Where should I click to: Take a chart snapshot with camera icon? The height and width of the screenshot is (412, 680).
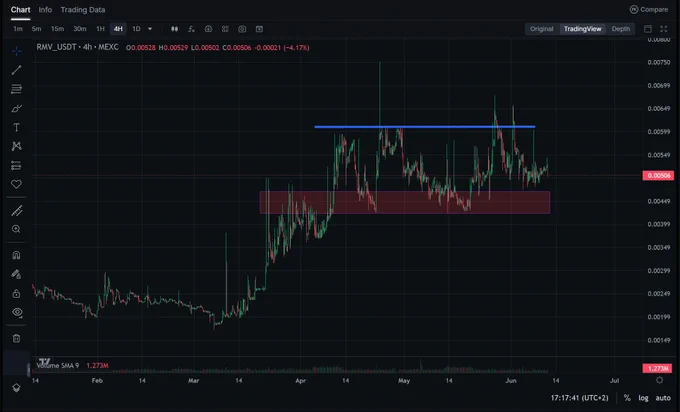242,29
